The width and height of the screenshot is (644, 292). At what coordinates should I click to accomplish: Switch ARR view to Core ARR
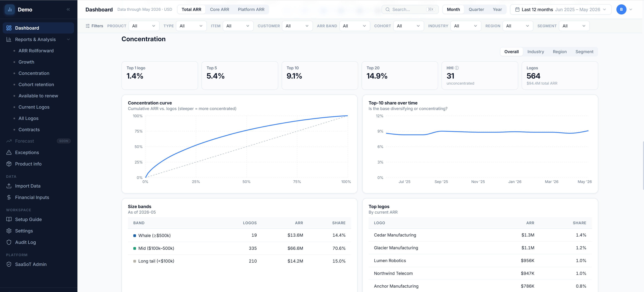219,9
